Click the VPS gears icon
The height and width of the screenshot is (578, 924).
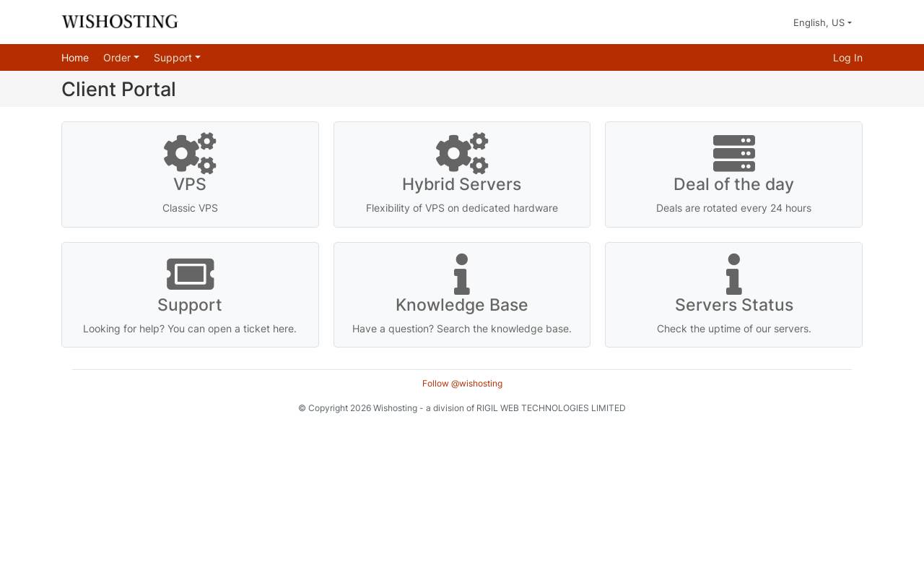click(x=190, y=153)
